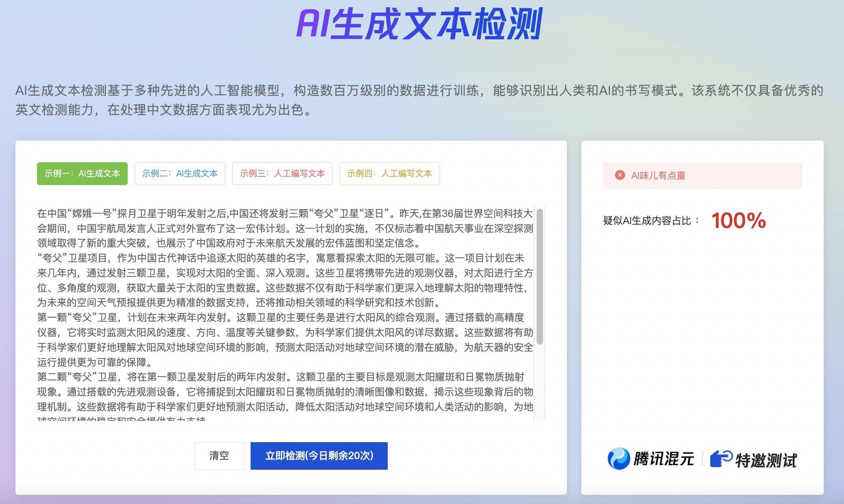Click description text starting AI生成文本检测基于多种
Viewport: 844px width, 504px height.
click(420, 100)
